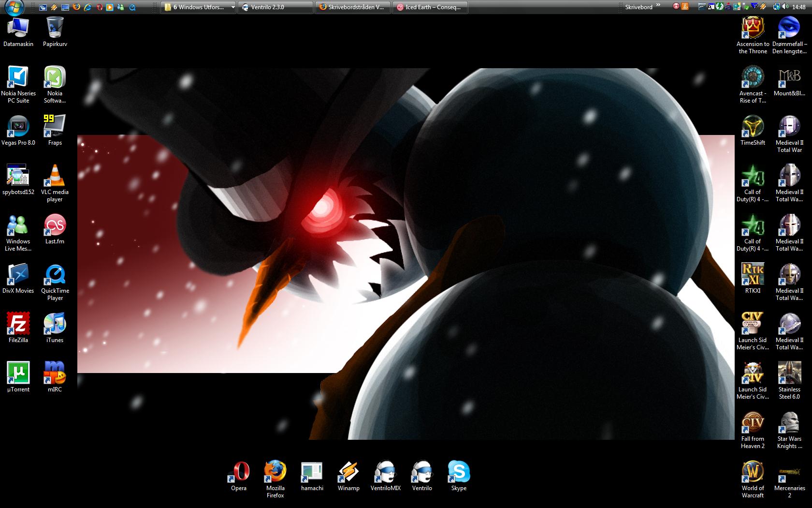Launch the Winamp desktop shortcut
Screen dimensions: 812x508
coord(349,476)
